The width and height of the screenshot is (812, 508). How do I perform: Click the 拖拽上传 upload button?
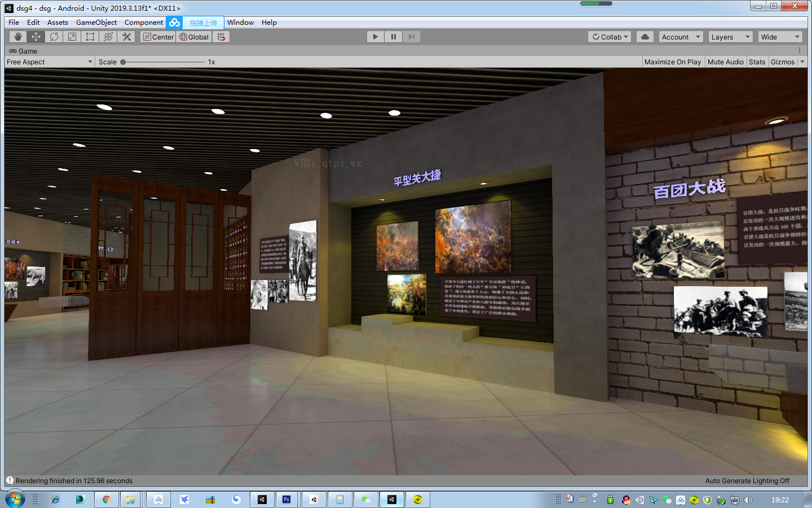point(203,23)
